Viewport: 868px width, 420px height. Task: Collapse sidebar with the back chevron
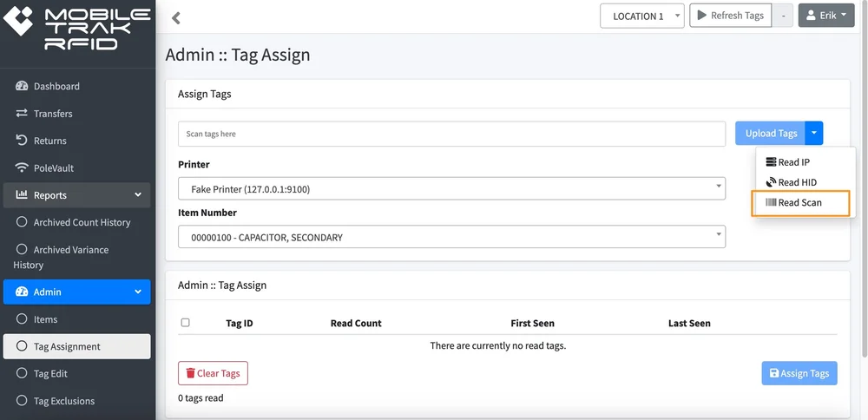coord(176,17)
